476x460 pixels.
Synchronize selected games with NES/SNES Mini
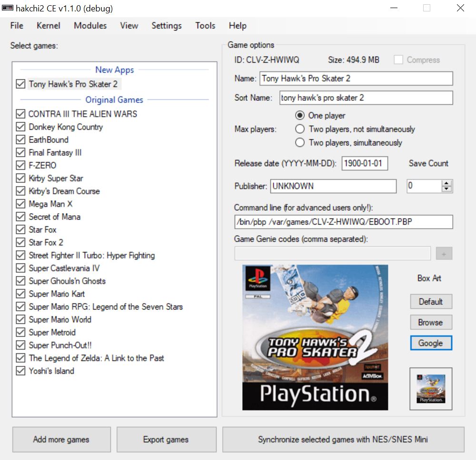point(343,440)
